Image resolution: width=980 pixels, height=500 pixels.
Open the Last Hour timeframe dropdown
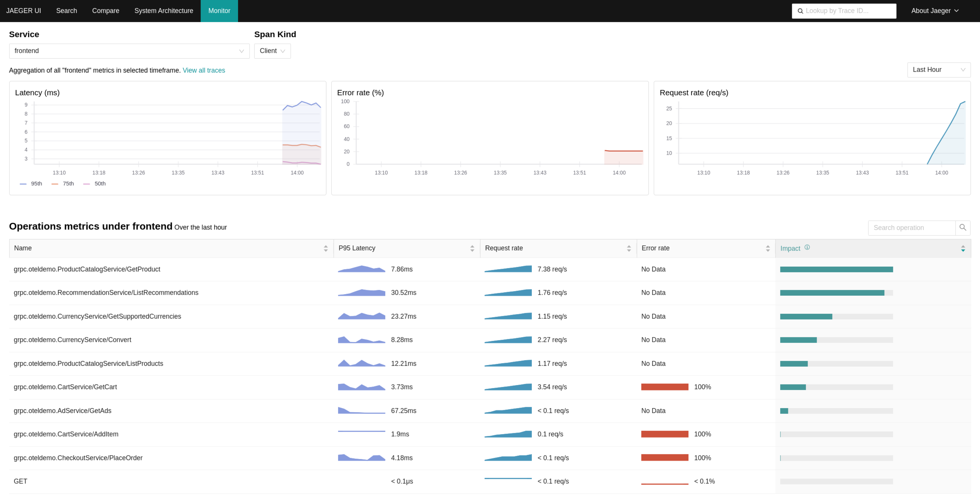pyautogui.click(x=939, y=70)
